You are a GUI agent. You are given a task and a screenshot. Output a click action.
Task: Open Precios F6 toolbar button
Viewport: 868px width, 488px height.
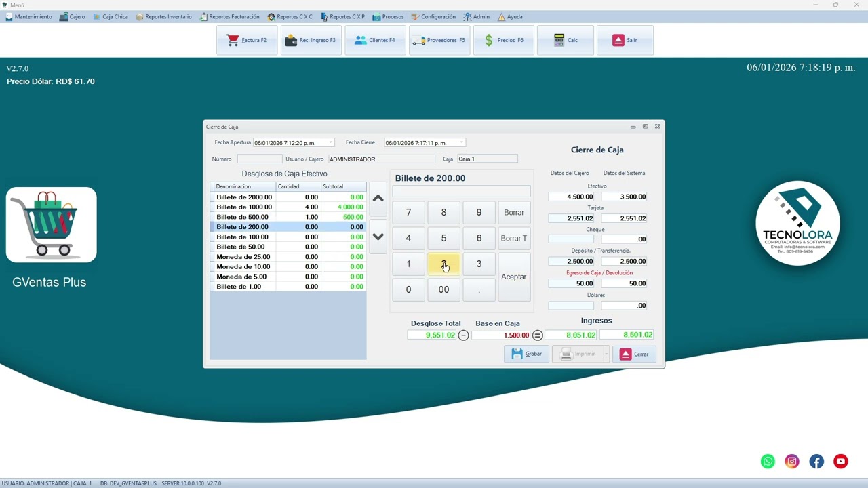pos(503,40)
